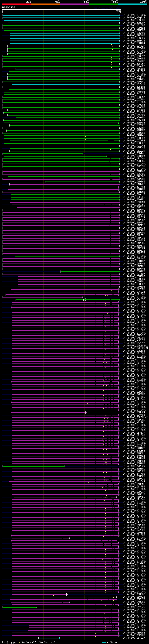Select the UniRef100_A9U241 label
149x644 pixels.
[x=133, y=82]
